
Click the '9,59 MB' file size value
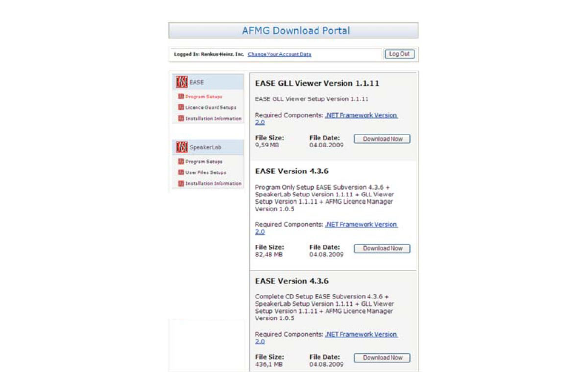(x=267, y=145)
